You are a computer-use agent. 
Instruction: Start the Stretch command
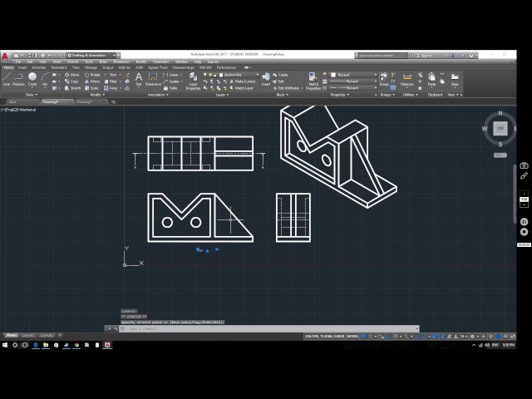(x=72, y=88)
